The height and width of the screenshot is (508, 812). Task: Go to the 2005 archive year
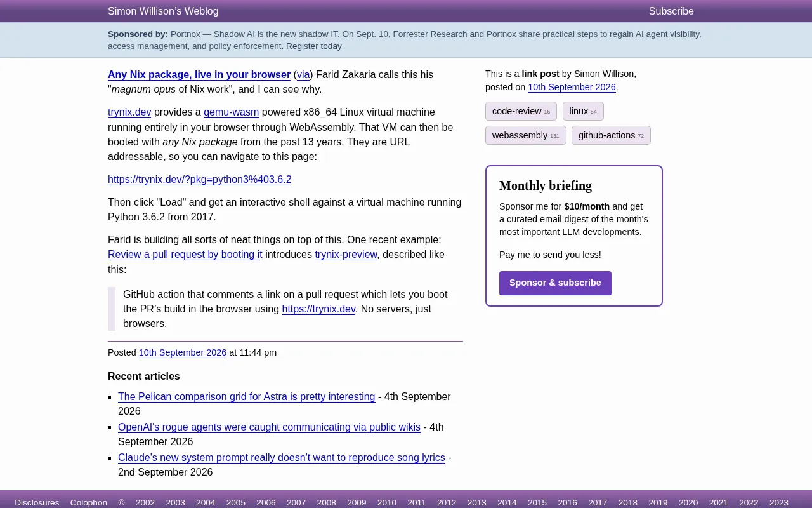236,502
